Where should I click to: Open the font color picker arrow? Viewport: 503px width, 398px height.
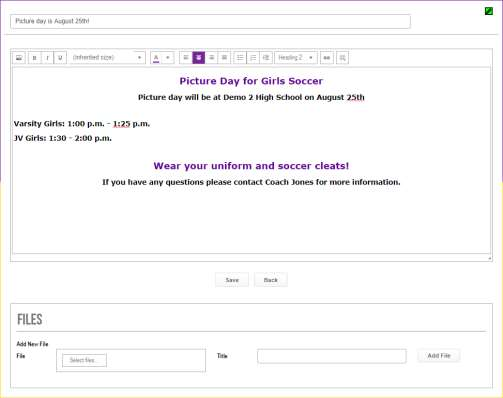168,58
